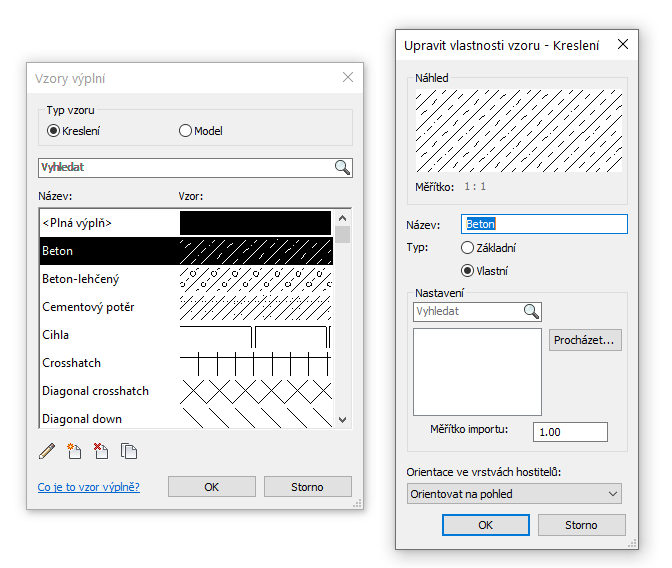This screenshot has width=672, height=568.
Task: Close the Upravit vlastnosti vzoru dialog
Action: 623,44
